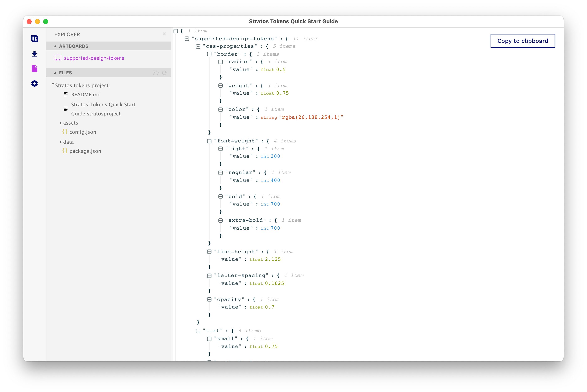Open settings via the gear icon

35,83
